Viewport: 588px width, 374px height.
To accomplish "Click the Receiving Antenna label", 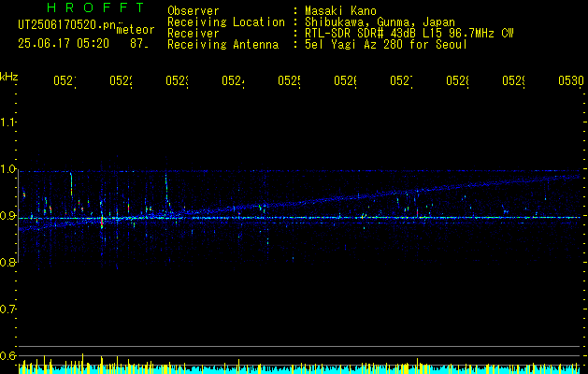I will tap(222, 45).
